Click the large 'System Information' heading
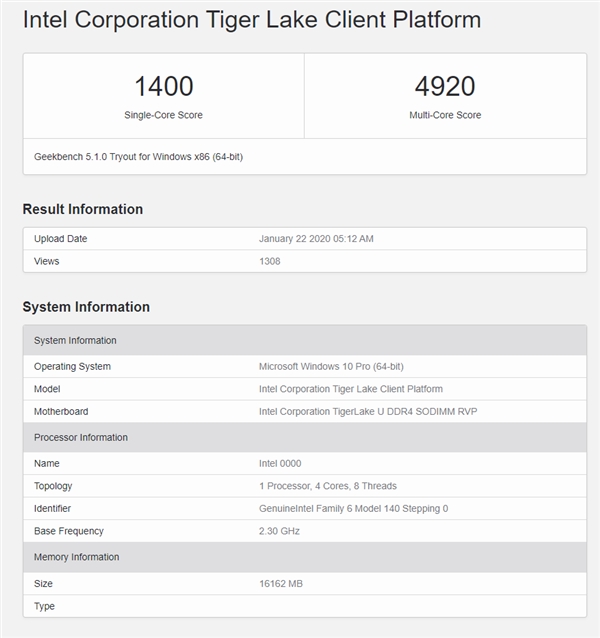Screen dimensions: 600x638 pos(86,307)
